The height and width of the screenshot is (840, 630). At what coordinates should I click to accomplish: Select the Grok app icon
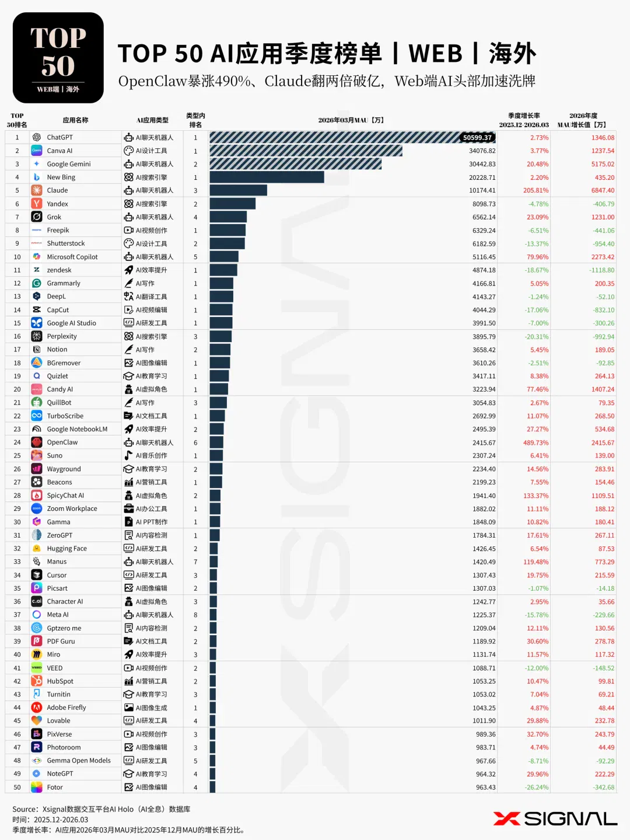(36, 217)
